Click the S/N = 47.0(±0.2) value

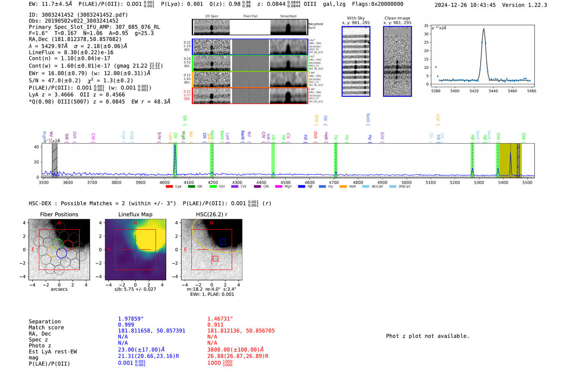coord(55,81)
